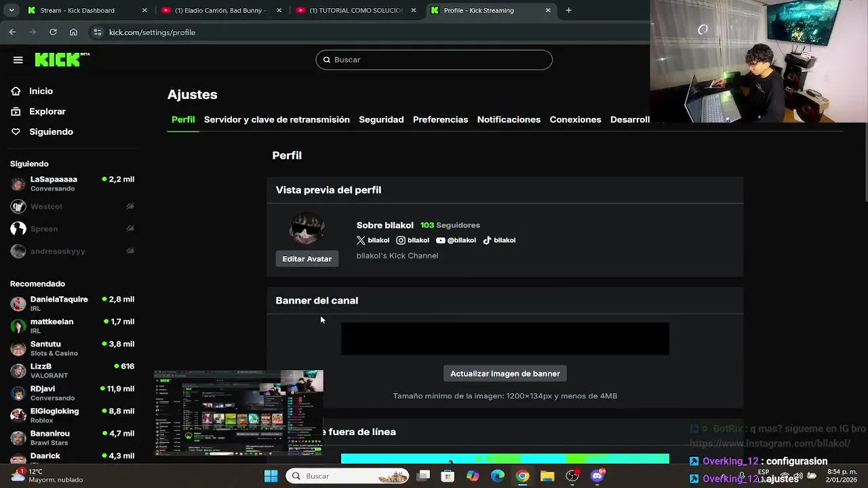Open Google Chrome from the taskbar

(522, 476)
